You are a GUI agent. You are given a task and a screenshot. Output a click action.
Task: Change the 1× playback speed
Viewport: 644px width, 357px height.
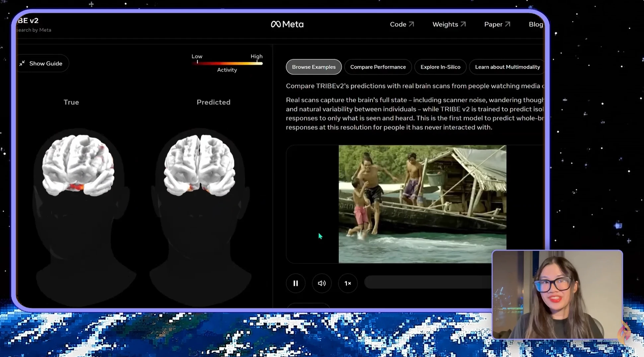pos(348,283)
